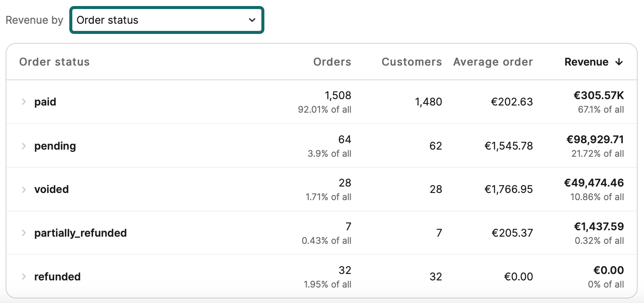Expand the paid row chevron
The height and width of the screenshot is (303, 644).
click(24, 102)
